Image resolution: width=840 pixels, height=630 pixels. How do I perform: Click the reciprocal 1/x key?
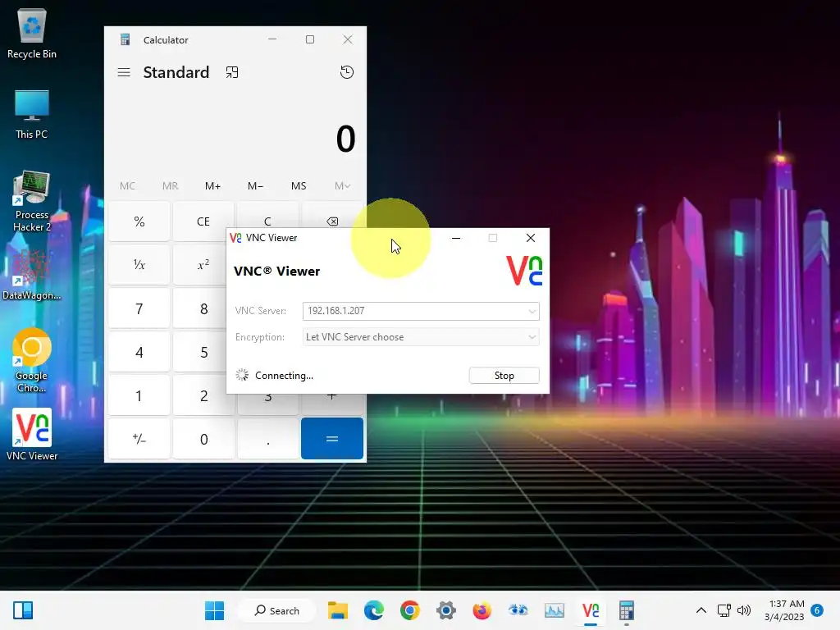pyautogui.click(x=139, y=265)
